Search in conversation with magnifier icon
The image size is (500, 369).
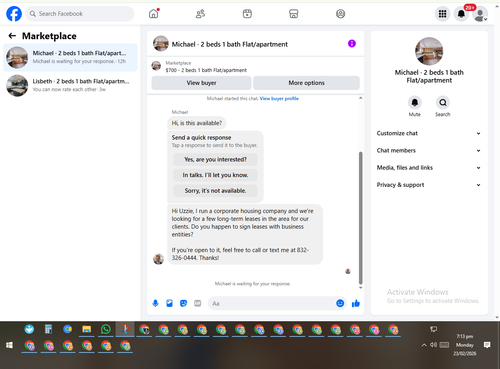coord(443,103)
